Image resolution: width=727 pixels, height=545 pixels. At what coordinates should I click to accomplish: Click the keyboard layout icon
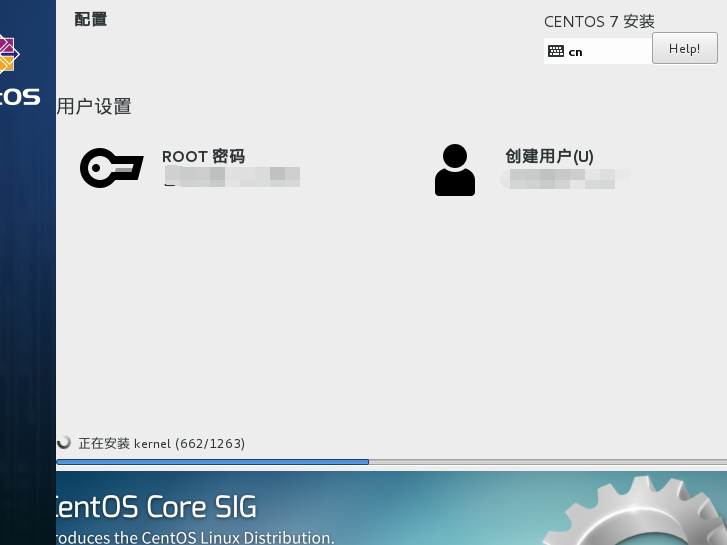click(556, 51)
